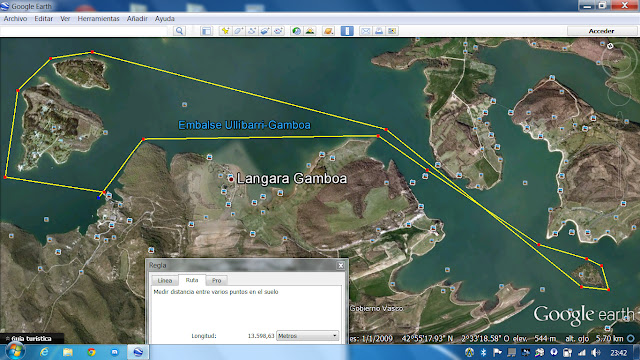Open the Herramientas menu
This screenshot has height=360, width=640.
(98, 19)
